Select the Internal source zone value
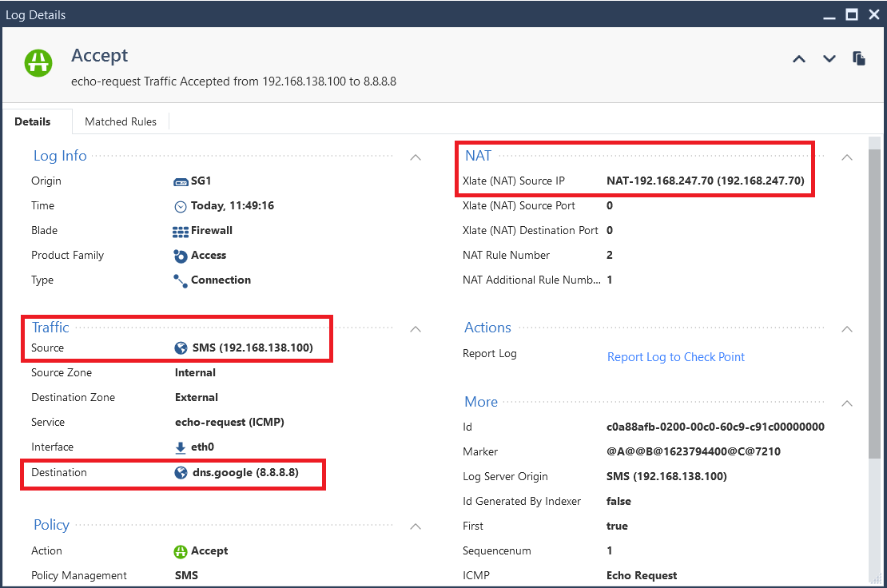This screenshot has width=887, height=588. 195,372
